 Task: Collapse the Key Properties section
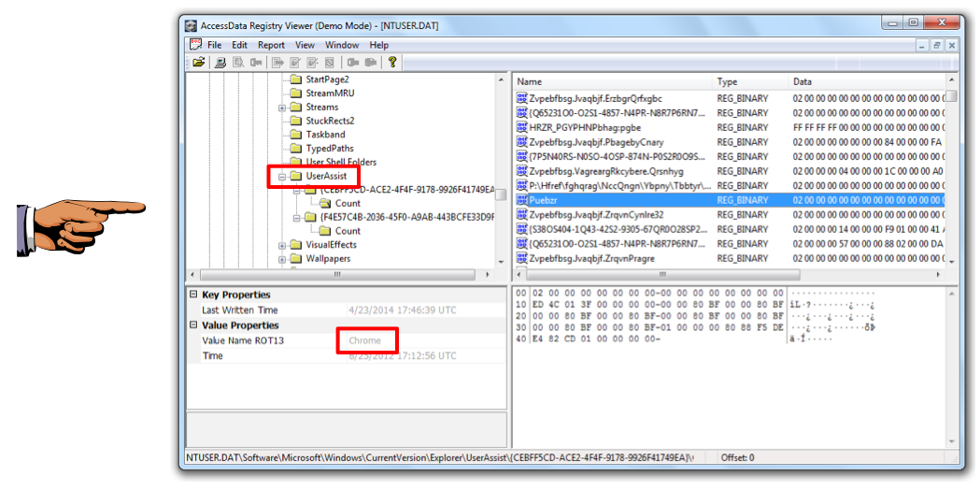193,295
